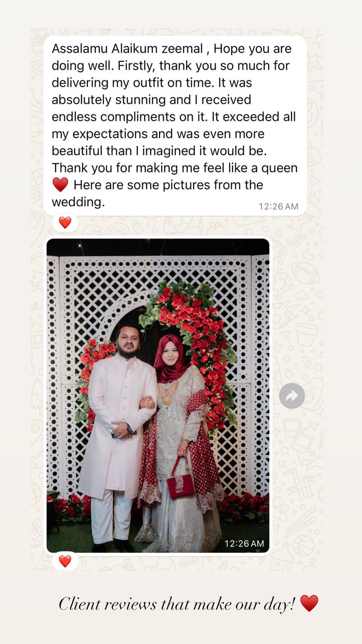
Task: Select the long thank-you message bubble
Action: 175,125
